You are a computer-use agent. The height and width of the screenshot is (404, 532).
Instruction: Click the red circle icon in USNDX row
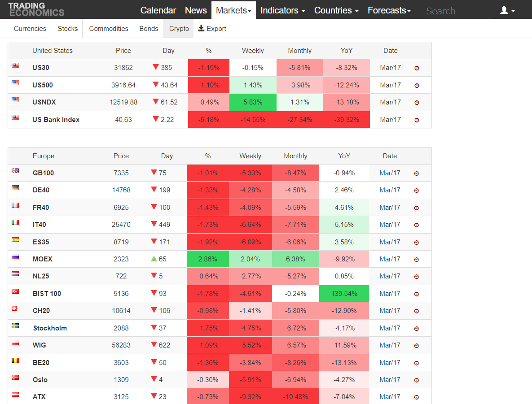pos(417,103)
